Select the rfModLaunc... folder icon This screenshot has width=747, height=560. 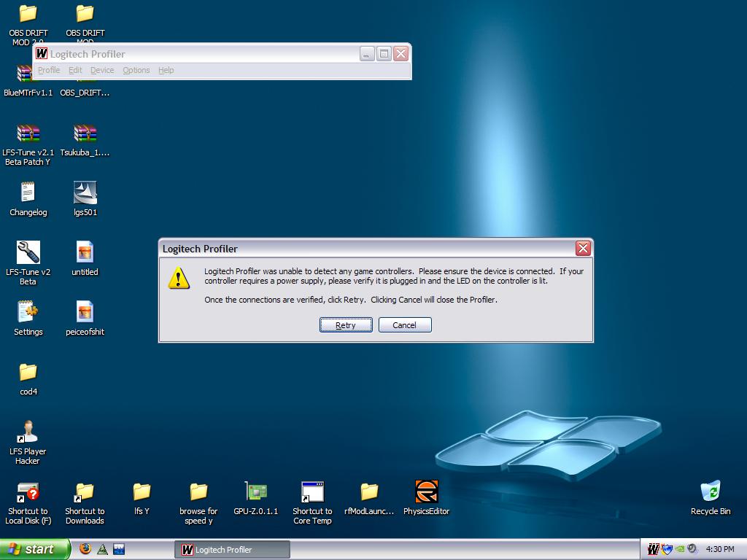click(x=369, y=492)
